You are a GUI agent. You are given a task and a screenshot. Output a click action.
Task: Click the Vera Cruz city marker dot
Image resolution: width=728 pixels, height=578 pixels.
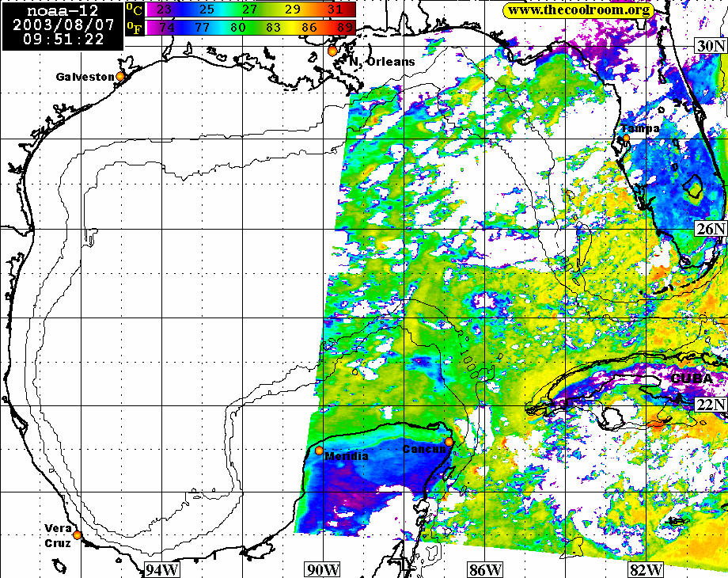(x=77, y=534)
